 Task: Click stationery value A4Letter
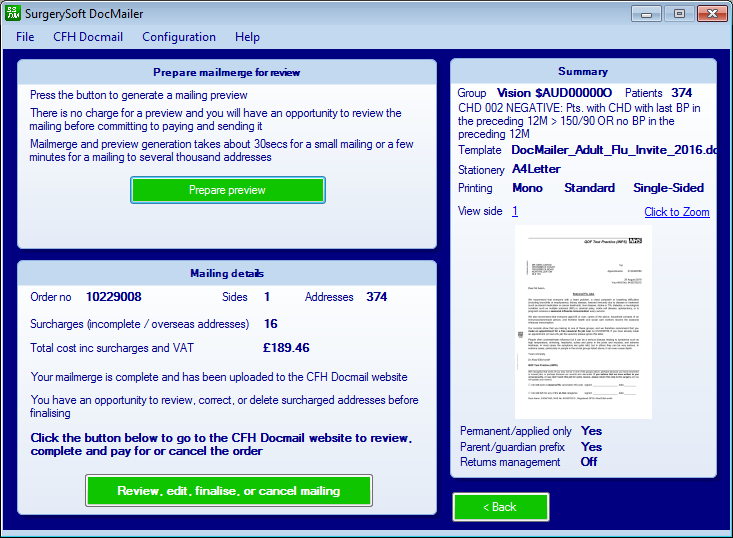(x=536, y=169)
